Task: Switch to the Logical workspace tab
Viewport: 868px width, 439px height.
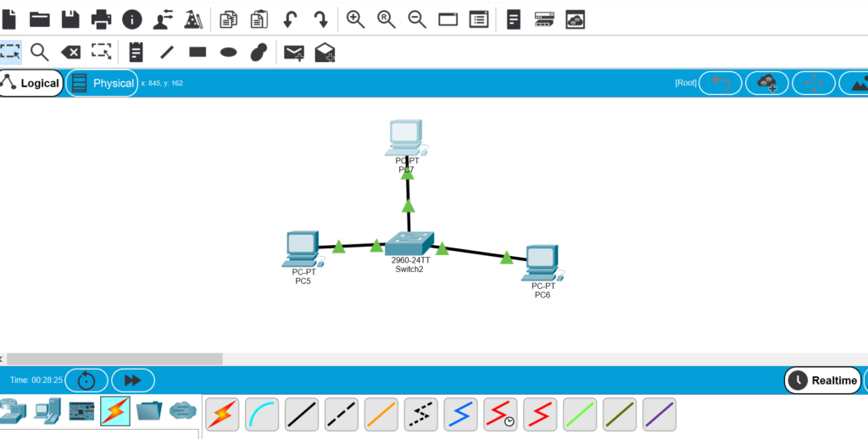Action: pyautogui.click(x=31, y=83)
